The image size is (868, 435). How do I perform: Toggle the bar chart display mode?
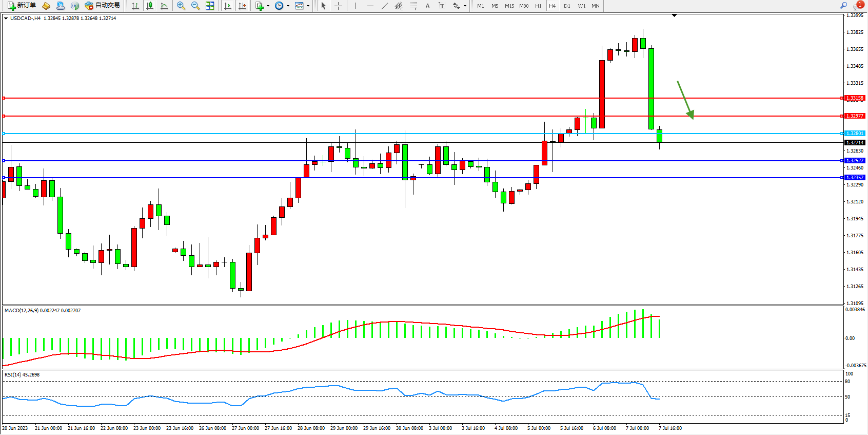(x=135, y=6)
